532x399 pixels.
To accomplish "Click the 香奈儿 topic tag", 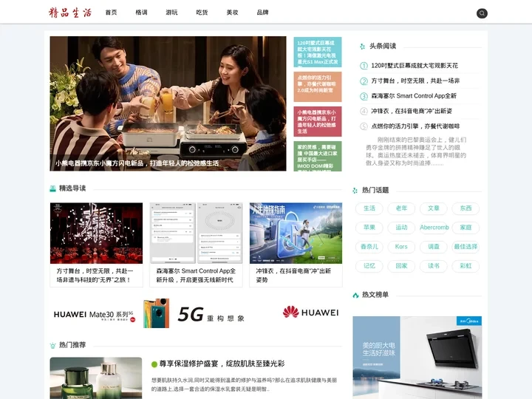I will (x=369, y=247).
